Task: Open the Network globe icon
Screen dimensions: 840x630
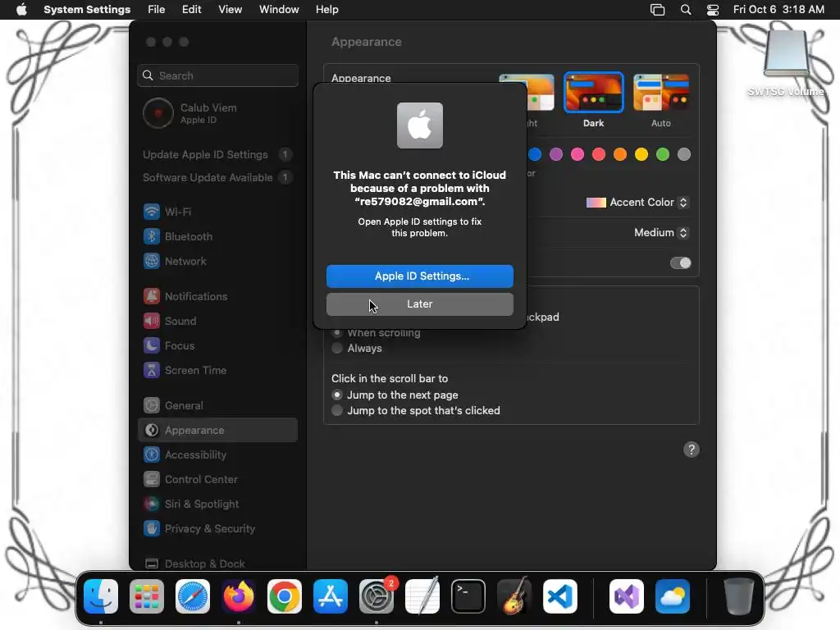Action: coord(152,261)
